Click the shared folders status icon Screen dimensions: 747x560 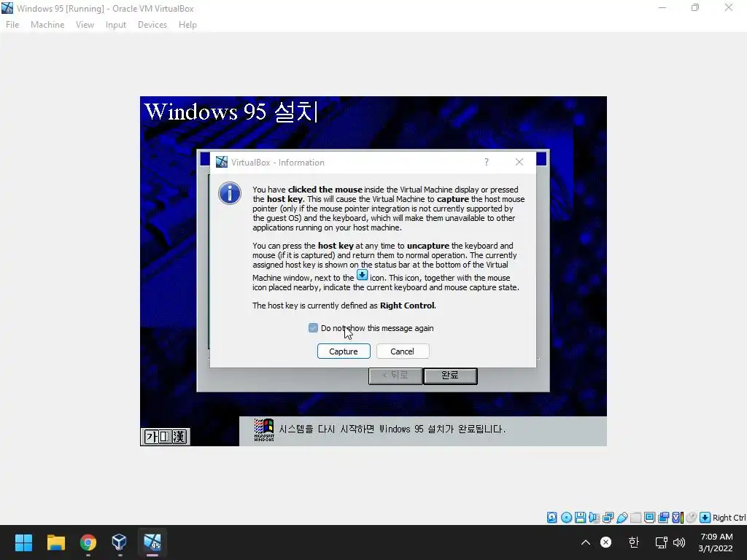635,518
